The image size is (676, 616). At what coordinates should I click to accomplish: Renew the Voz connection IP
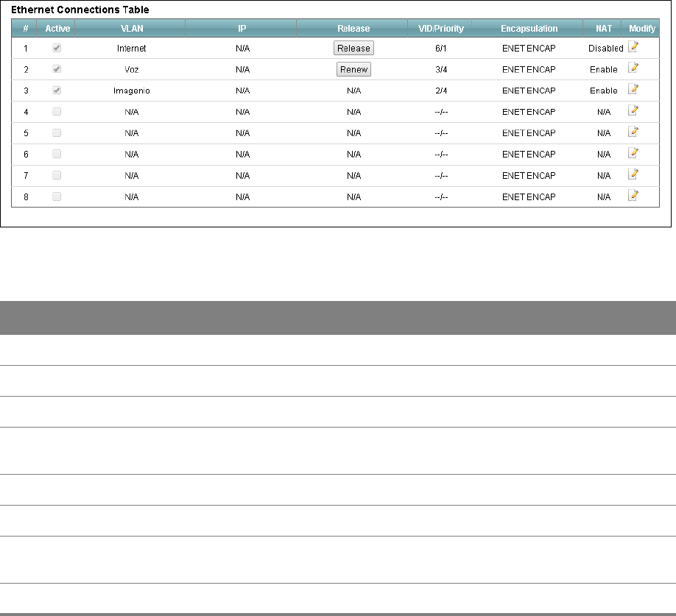pos(353,69)
